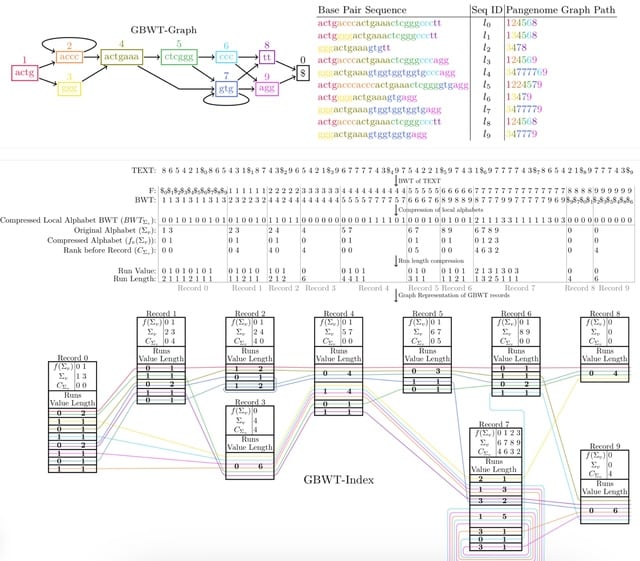Viewport: 640px width, 561px height.
Task: Select the orange 'accc' node 2
Action: coord(68,57)
